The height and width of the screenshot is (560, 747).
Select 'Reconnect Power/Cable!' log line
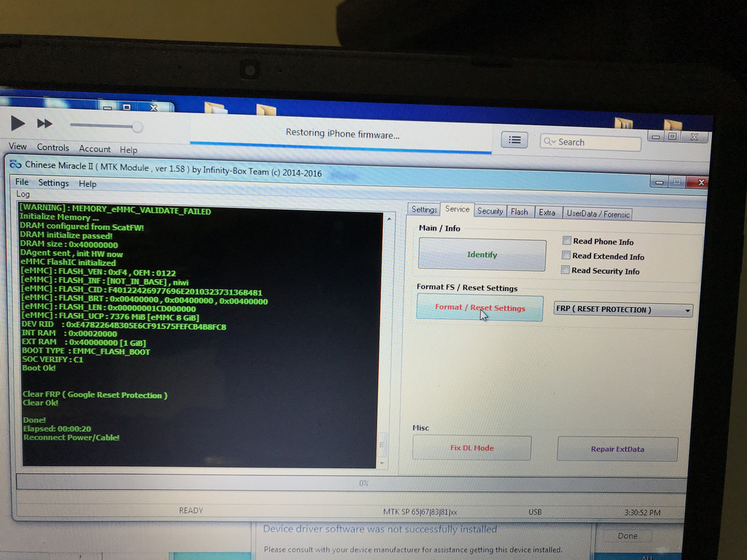(x=71, y=437)
